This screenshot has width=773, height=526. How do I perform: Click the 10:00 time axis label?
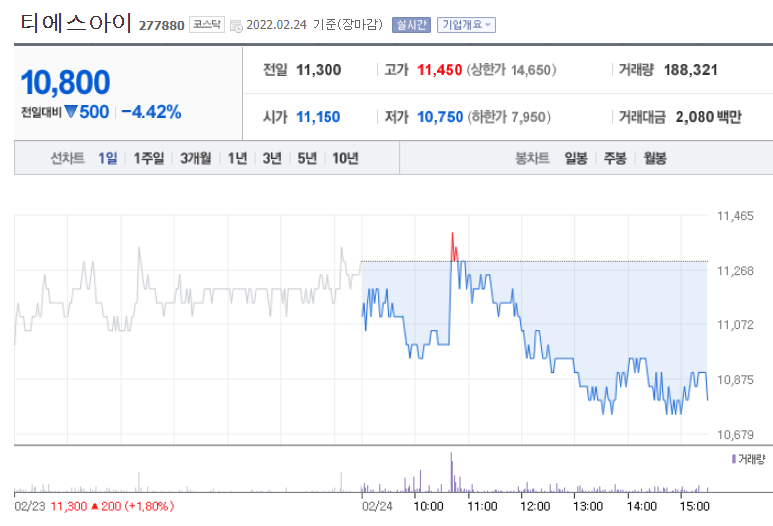pos(428,506)
